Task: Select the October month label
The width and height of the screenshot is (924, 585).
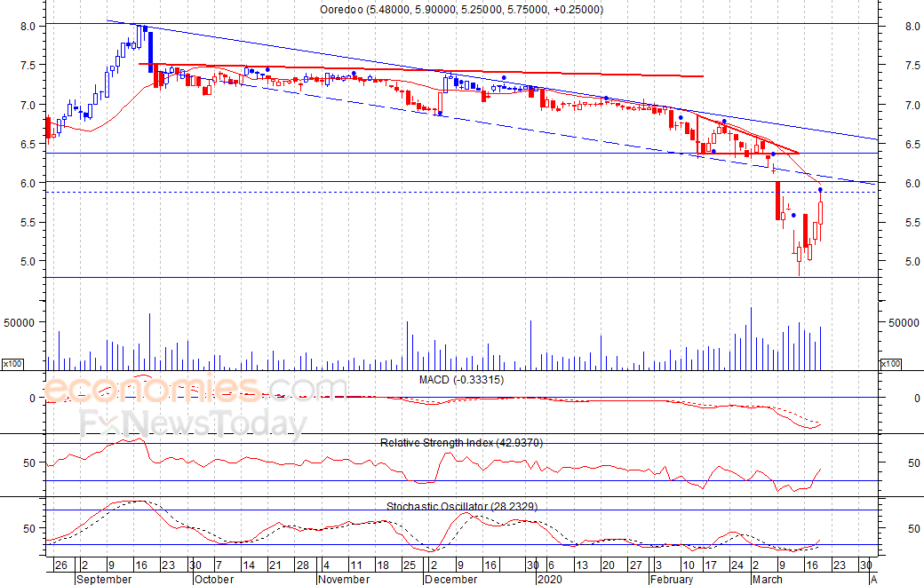Action: 214,579
